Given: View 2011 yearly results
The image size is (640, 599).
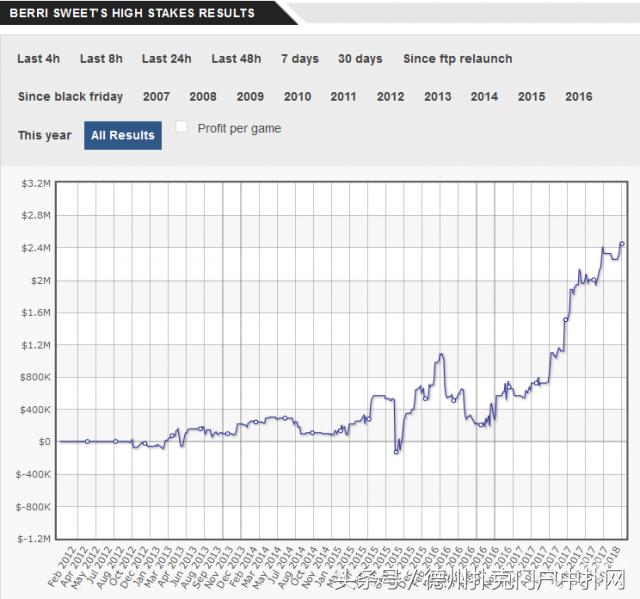Looking at the screenshot, I should tap(343, 97).
